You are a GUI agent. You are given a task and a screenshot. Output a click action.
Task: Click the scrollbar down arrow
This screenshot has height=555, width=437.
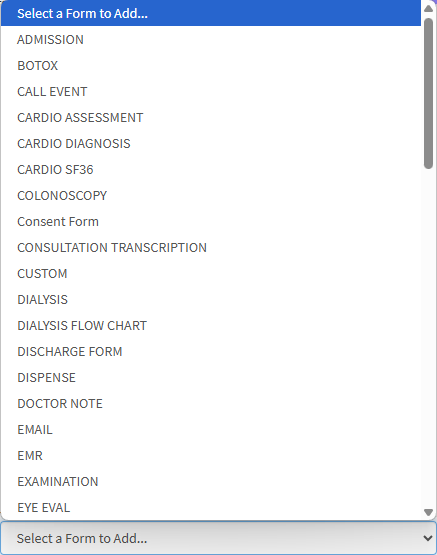pos(429,512)
